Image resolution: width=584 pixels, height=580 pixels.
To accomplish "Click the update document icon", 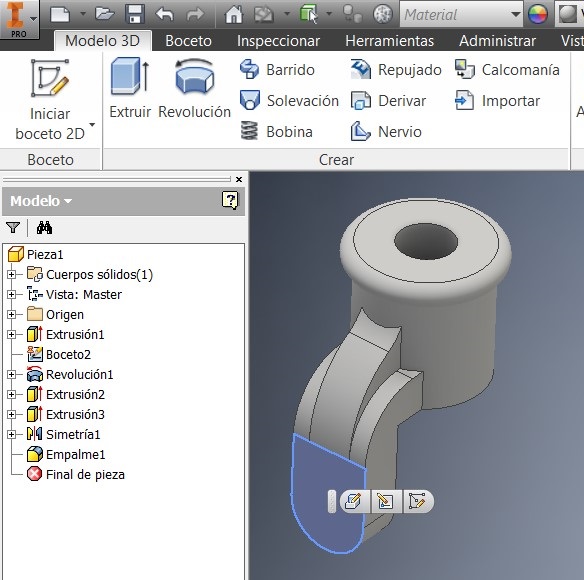I will pos(264,15).
